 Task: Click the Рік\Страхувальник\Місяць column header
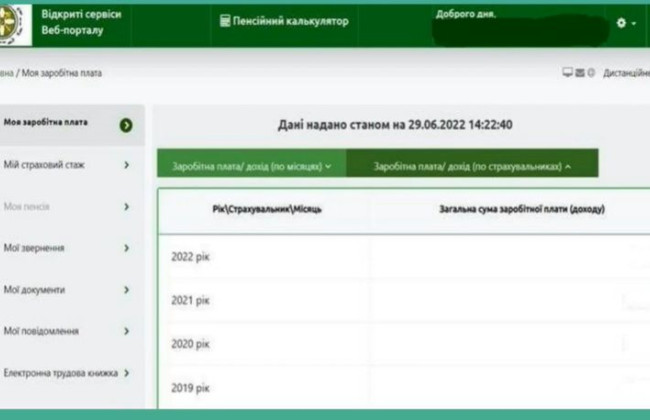(267, 209)
